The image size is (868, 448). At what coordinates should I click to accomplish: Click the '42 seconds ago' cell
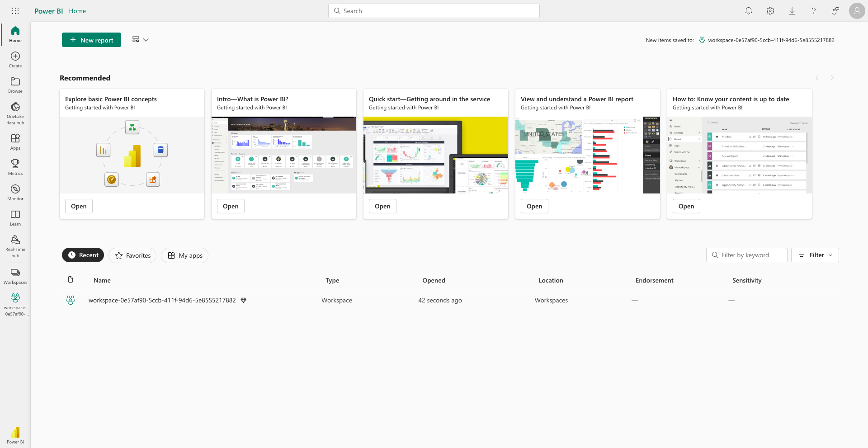pos(440,300)
